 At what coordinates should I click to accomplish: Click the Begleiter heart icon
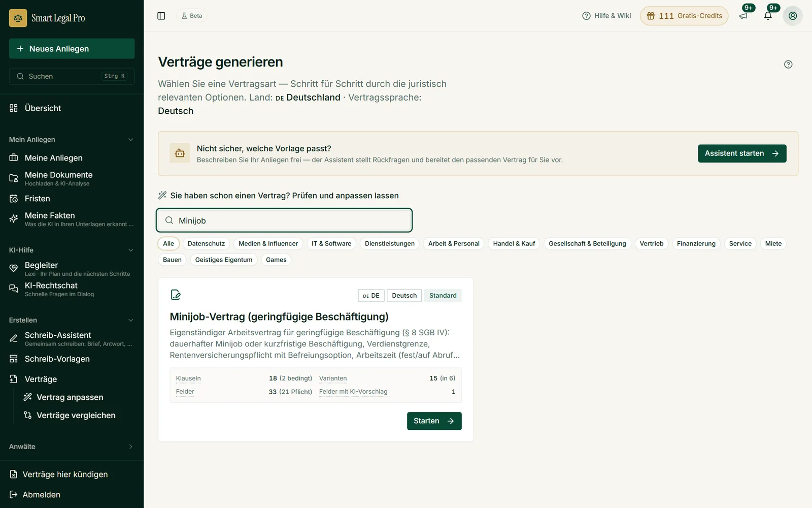coord(14,268)
